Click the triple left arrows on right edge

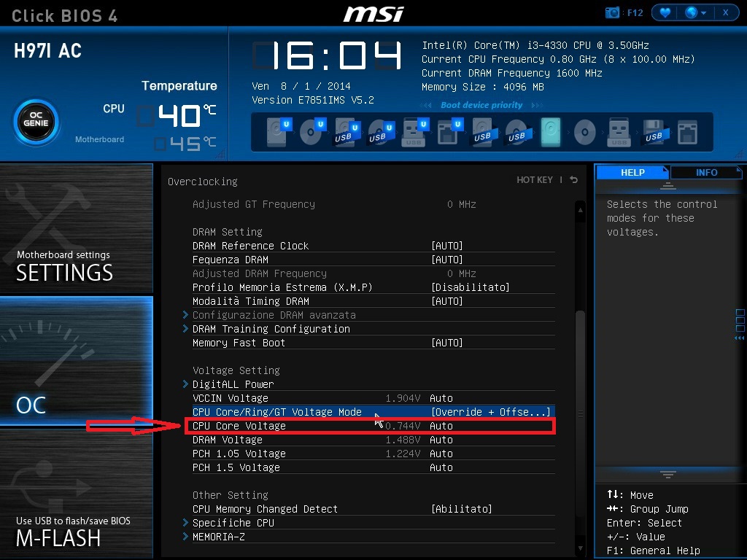click(740, 338)
